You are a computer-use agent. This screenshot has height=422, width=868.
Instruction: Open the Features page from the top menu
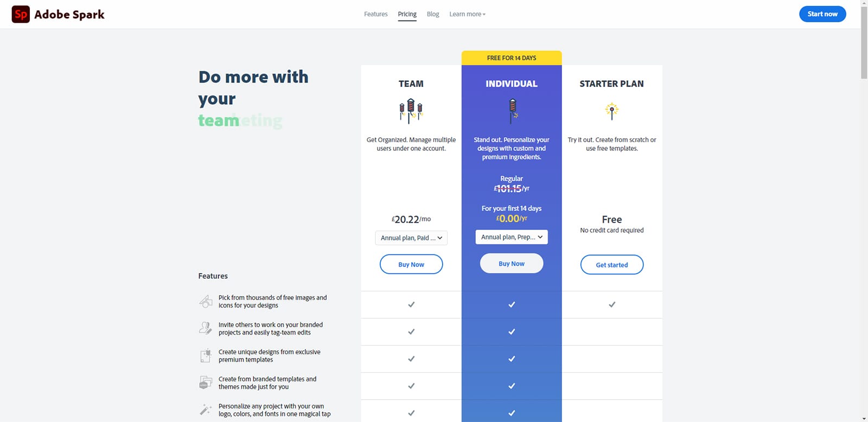375,14
